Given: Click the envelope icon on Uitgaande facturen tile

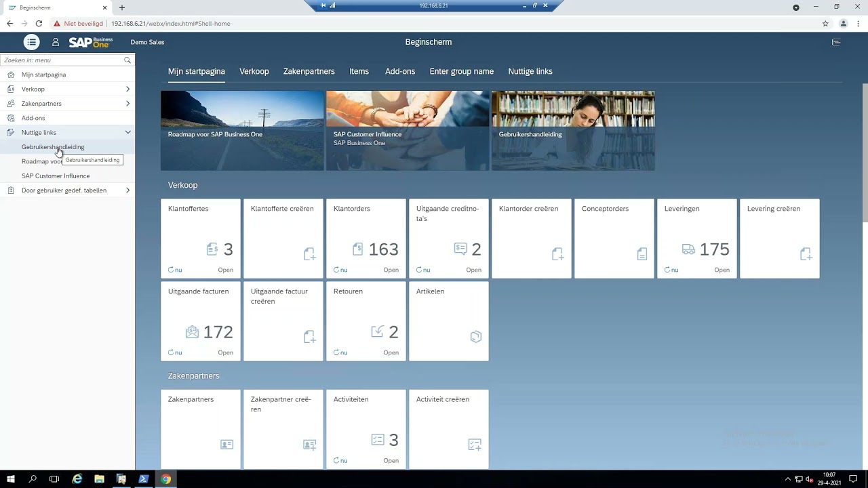Looking at the screenshot, I should click(x=192, y=332).
